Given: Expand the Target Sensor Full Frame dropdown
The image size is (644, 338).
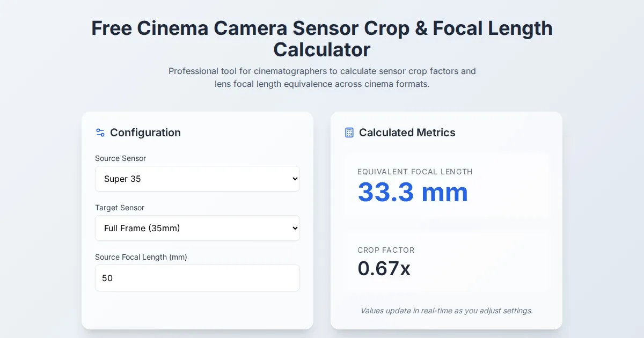Looking at the screenshot, I should click(197, 228).
